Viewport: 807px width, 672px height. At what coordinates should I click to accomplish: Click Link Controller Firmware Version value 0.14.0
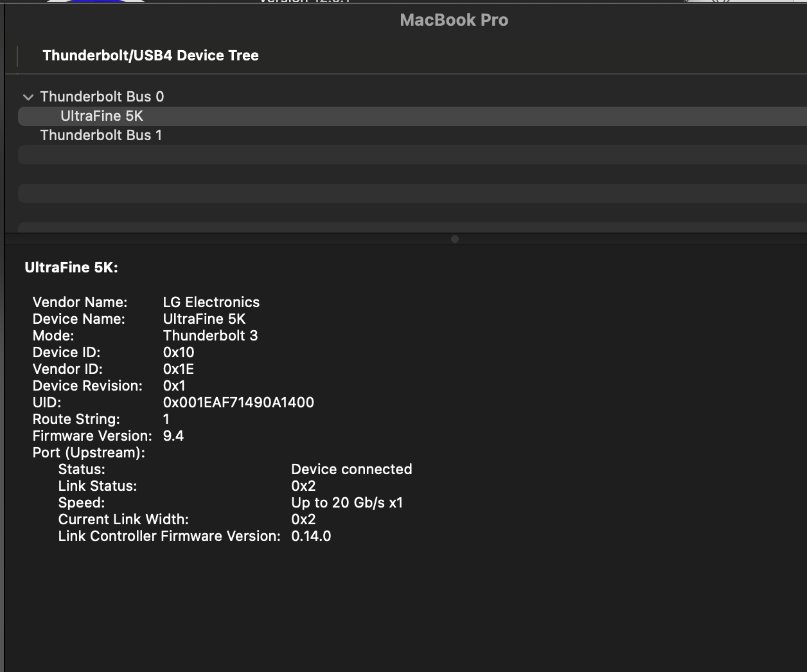311,536
